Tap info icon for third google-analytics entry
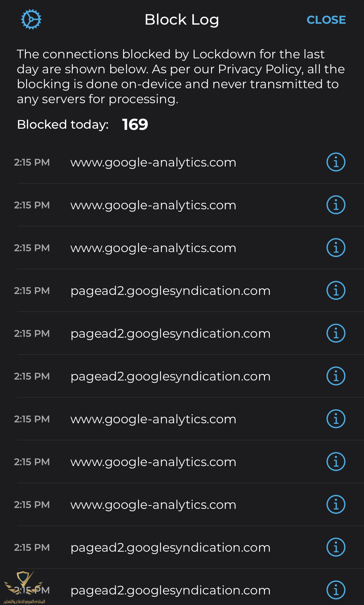Viewport: 364px width, 605px height. click(x=336, y=248)
